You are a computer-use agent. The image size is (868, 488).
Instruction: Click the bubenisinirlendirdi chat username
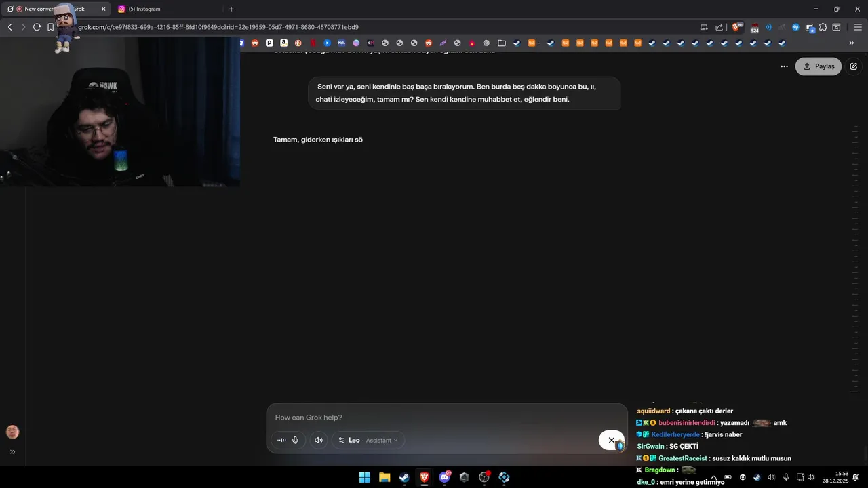click(x=687, y=422)
